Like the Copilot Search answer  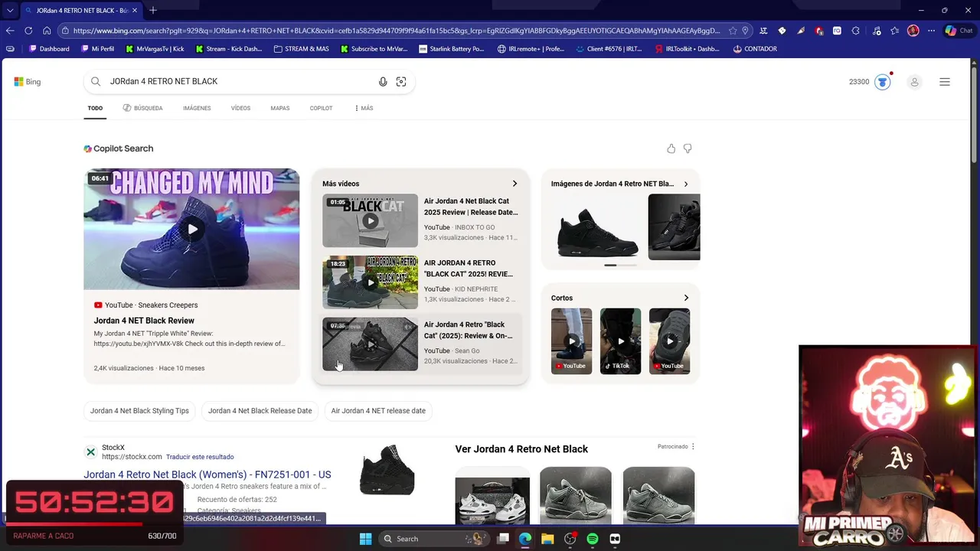[671, 148]
